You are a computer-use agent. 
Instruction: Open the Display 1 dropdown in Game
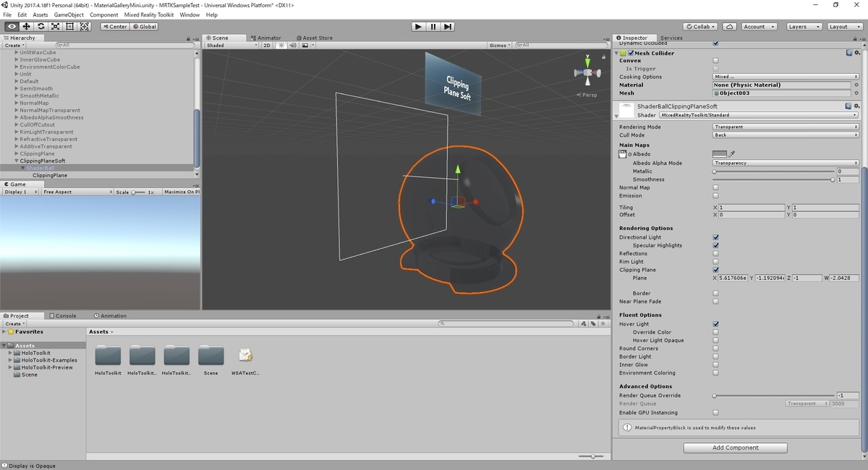(x=20, y=192)
